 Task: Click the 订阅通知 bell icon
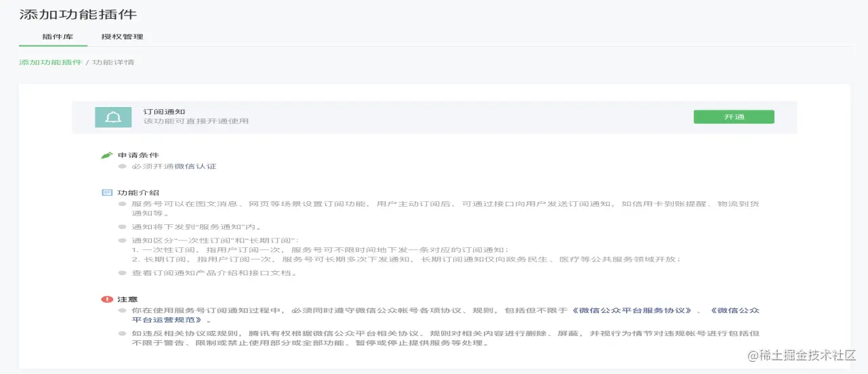pyautogui.click(x=113, y=117)
